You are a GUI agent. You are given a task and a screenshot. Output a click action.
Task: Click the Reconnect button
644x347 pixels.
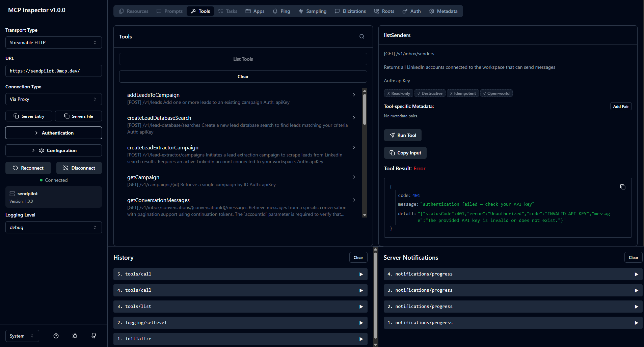pyautogui.click(x=28, y=168)
